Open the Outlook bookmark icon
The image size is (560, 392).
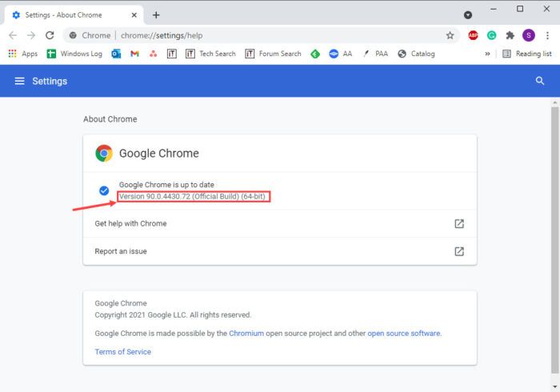116,54
